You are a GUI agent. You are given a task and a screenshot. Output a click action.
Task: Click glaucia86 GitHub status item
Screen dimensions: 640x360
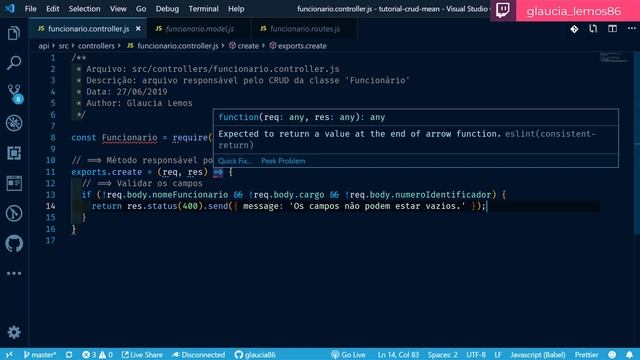(x=256, y=355)
